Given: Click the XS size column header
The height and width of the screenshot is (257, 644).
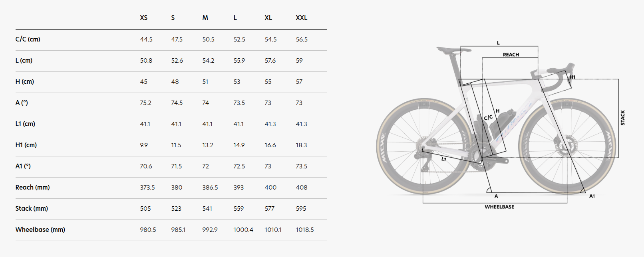Looking at the screenshot, I should coord(144,18).
